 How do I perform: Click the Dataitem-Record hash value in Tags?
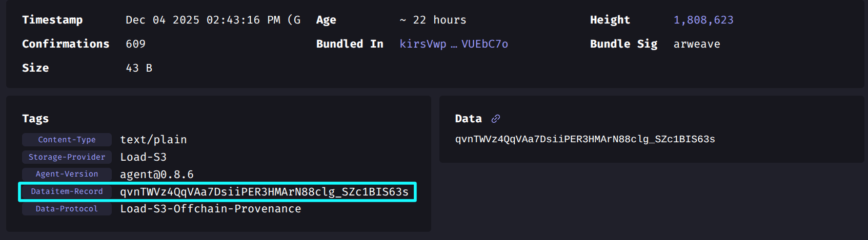point(264,192)
